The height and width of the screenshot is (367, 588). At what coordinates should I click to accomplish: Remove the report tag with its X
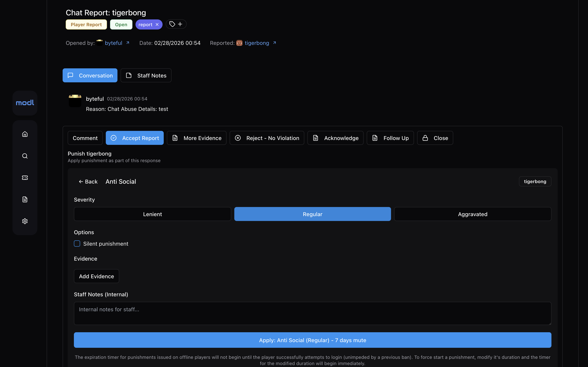157,24
